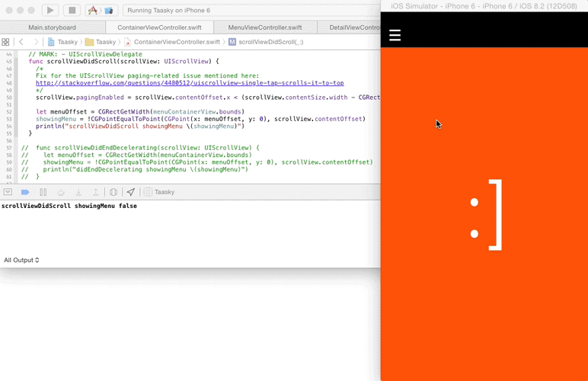Switch to the MenuViewController.swift tab
Screen dimensions: 588x381
(264, 27)
